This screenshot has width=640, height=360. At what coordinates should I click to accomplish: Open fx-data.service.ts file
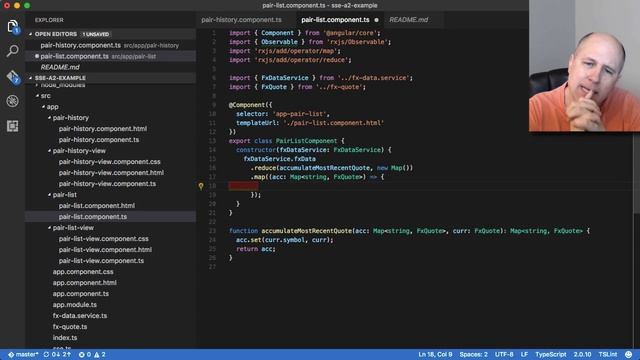pyautogui.click(x=80, y=316)
